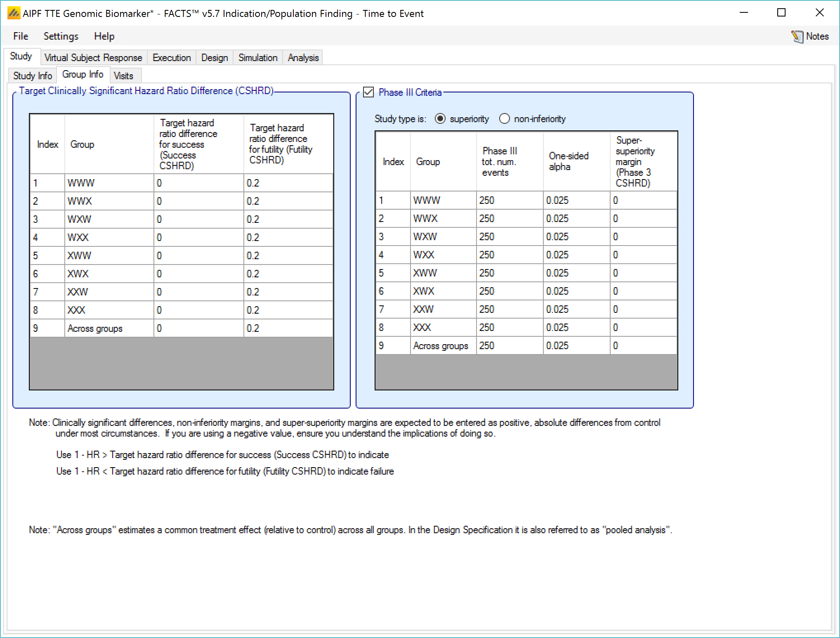Open the Visits sub-tab
Viewport: 840px width, 638px height.
(123, 76)
